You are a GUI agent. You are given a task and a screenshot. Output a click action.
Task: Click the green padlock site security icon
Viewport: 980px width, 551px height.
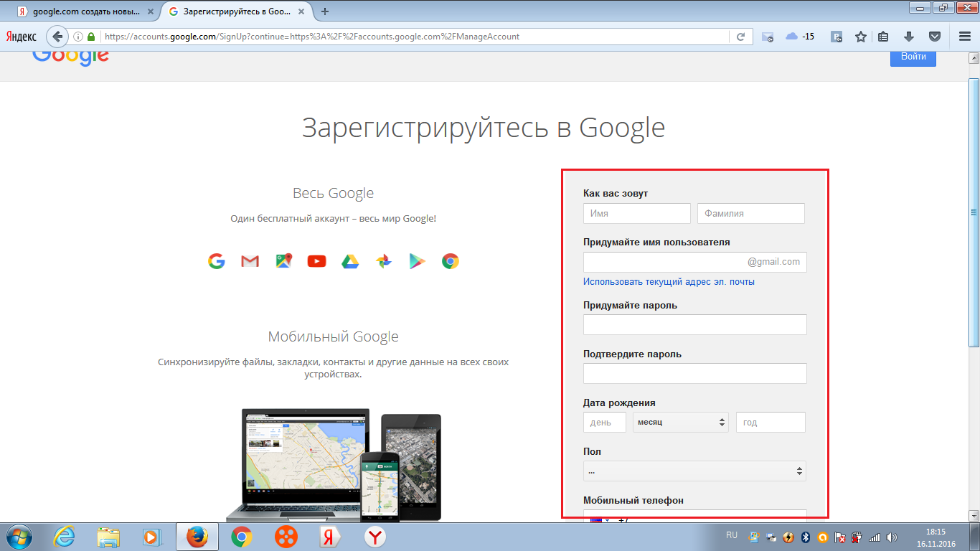[91, 37]
